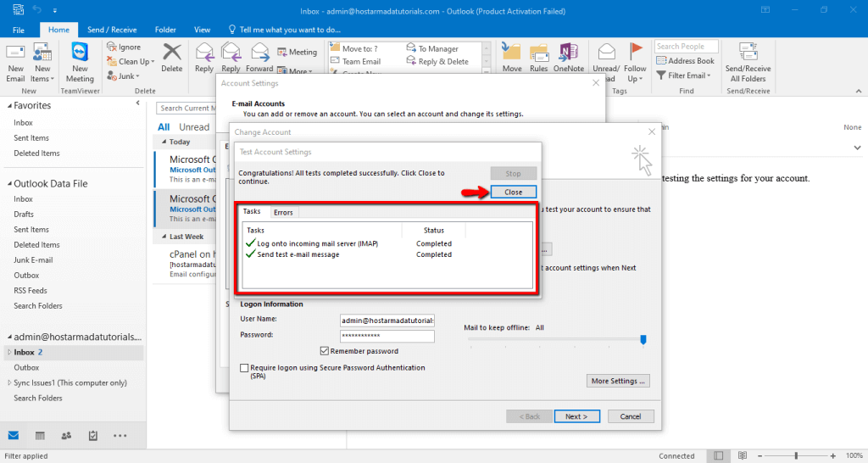Show All messages filter
The width and height of the screenshot is (868, 463).
point(164,127)
